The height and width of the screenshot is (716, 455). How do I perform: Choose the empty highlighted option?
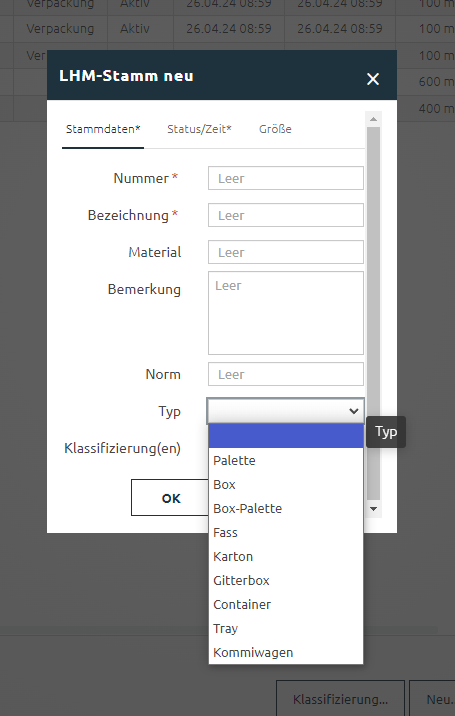click(286, 436)
